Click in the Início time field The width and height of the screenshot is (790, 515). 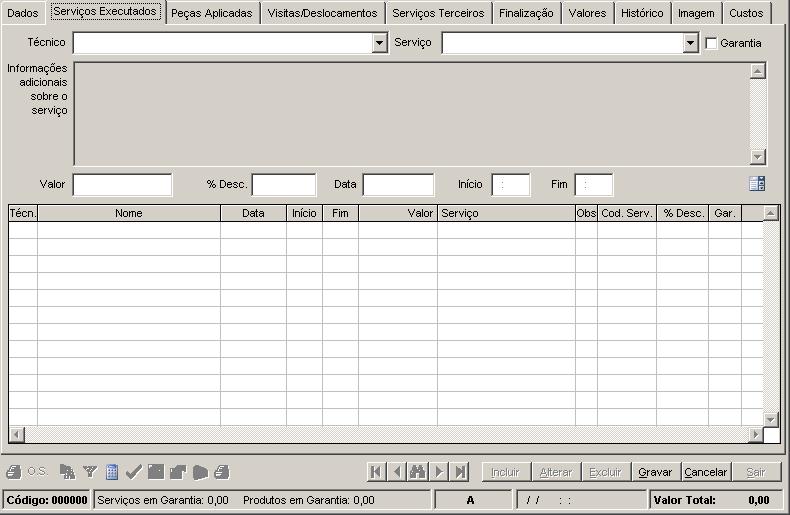pyautogui.click(x=510, y=184)
